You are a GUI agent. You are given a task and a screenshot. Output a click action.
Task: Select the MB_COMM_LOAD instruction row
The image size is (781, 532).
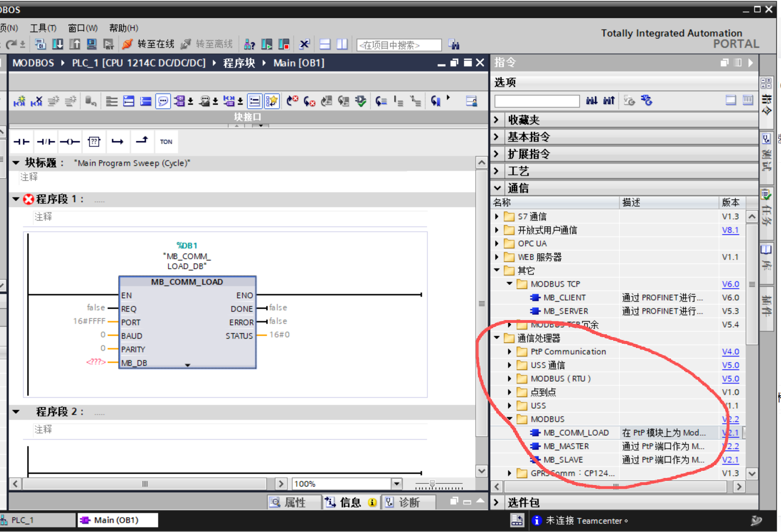click(618, 433)
